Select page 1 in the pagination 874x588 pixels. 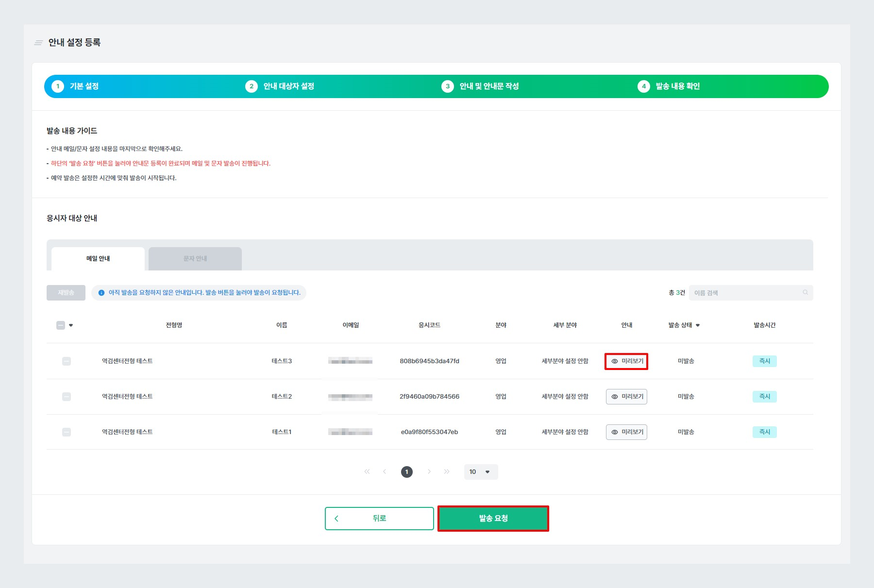(x=407, y=472)
